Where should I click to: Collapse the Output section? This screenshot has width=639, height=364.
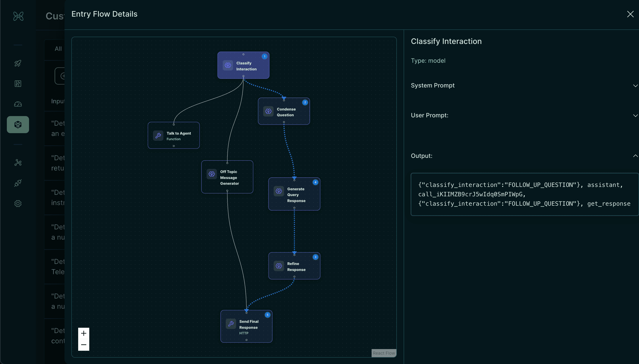pos(635,156)
